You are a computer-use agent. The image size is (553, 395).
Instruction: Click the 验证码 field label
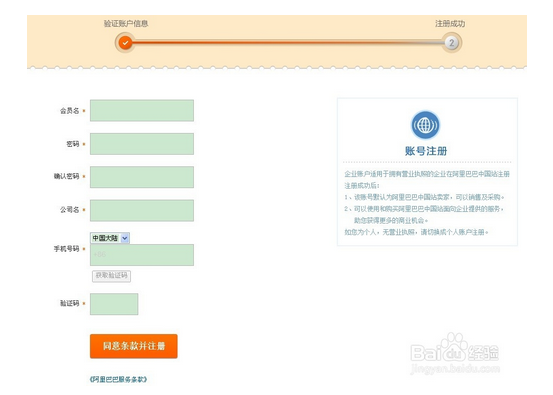coord(69,303)
